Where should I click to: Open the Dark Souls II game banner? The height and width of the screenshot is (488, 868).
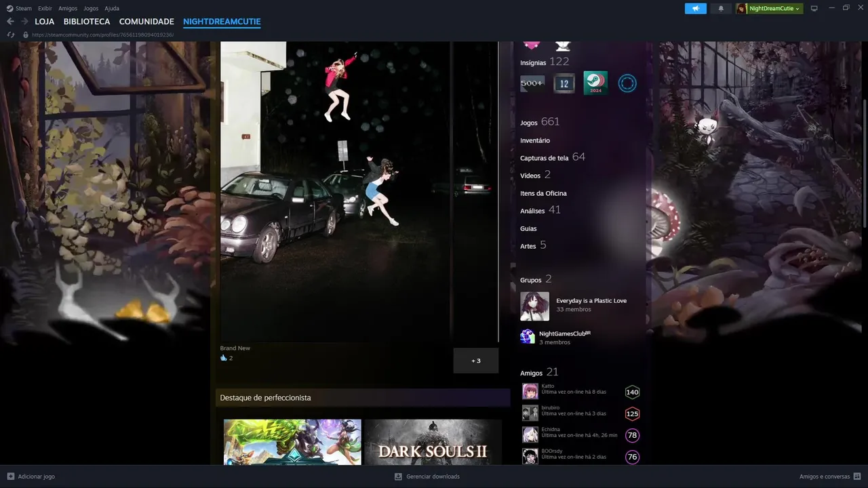pos(433,442)
